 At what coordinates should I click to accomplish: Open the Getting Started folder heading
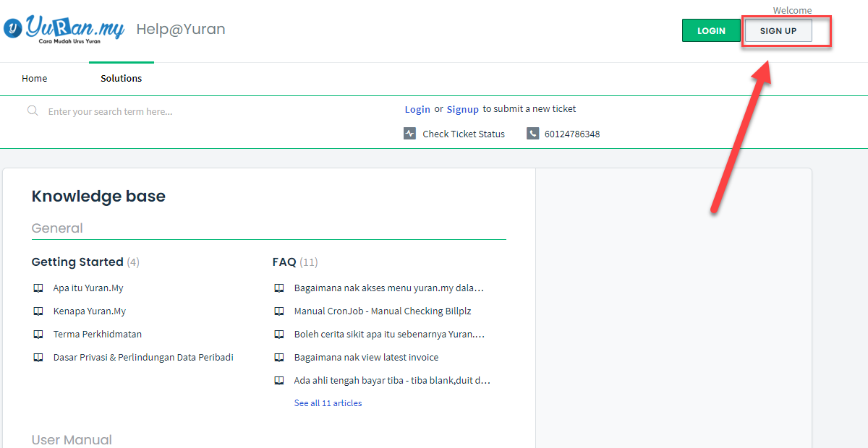click(x=77, y=262)
